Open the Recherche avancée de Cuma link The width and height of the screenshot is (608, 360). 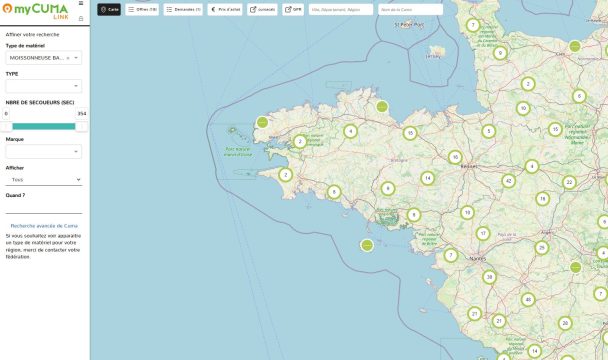44,226
